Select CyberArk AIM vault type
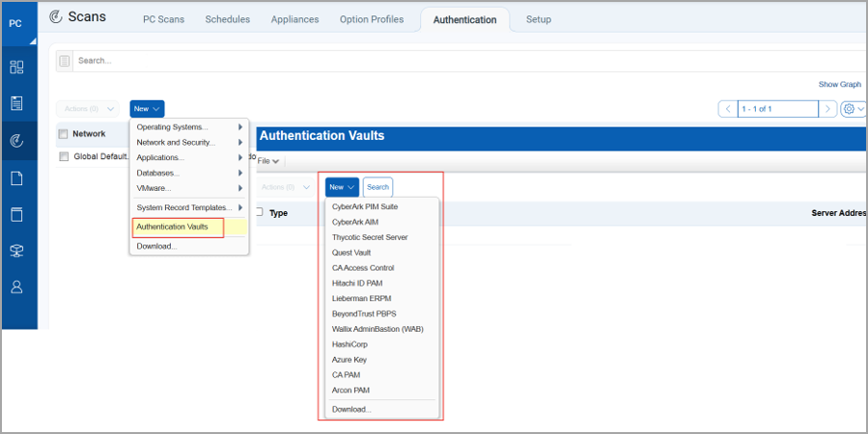 click(x=381, y=222)
